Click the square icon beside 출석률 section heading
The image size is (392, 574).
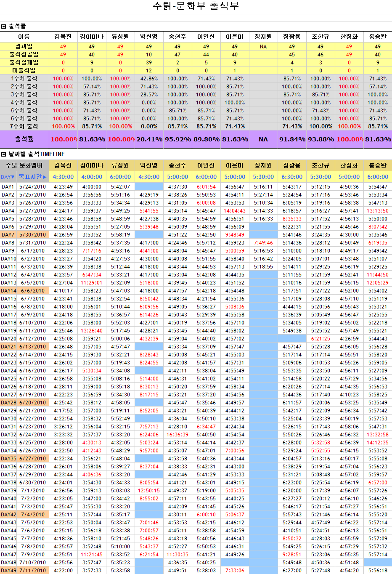pyautogui.click(x=3, y=26)
